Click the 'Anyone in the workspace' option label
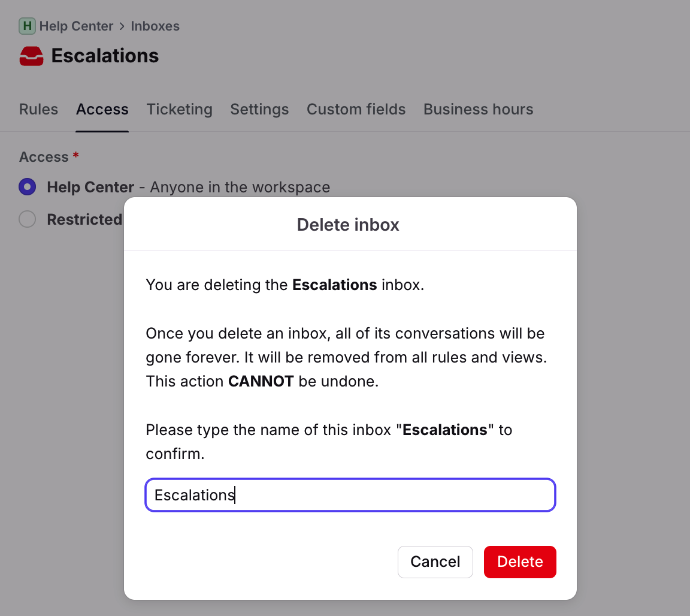Screen dimensions: 690x616 [240, 187]
